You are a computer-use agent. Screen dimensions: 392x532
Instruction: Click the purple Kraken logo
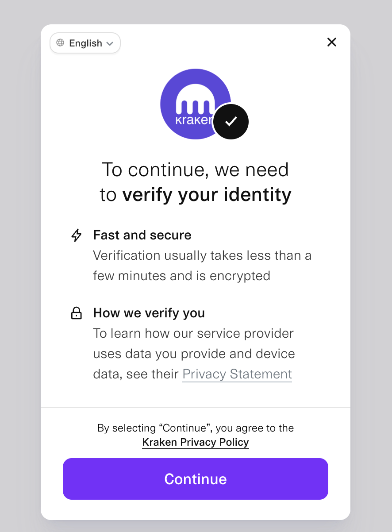coord(195,104)
